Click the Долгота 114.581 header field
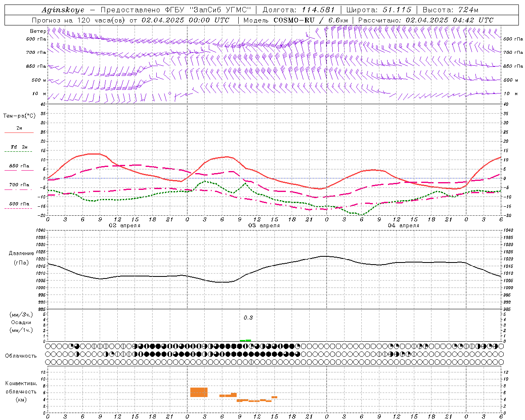 coord(298,10)
